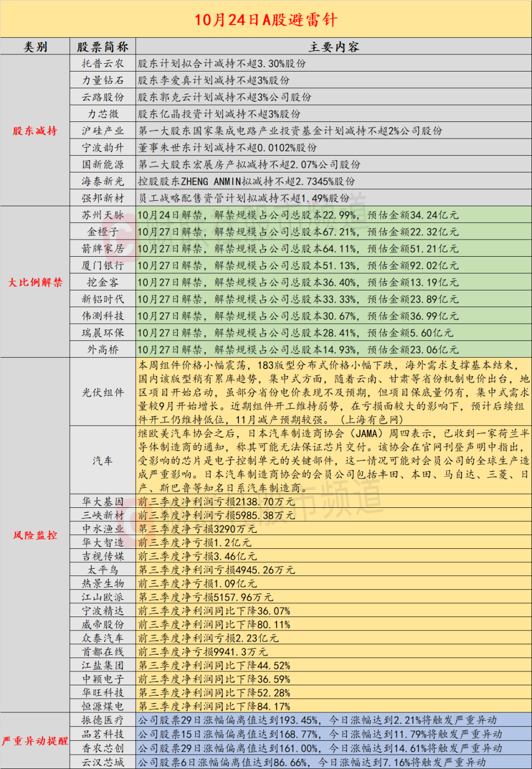The height and width of the screenshot is (769, 532).
Task: Select stock name 海泰新光
Action: click(x=103, y=181)
